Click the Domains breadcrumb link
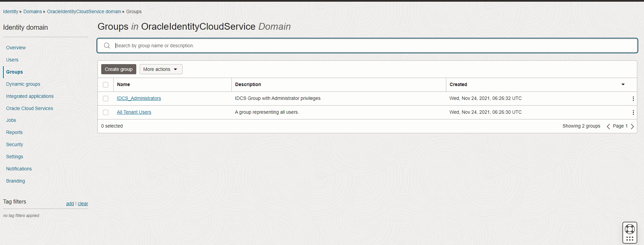 [x=32, y=11]
